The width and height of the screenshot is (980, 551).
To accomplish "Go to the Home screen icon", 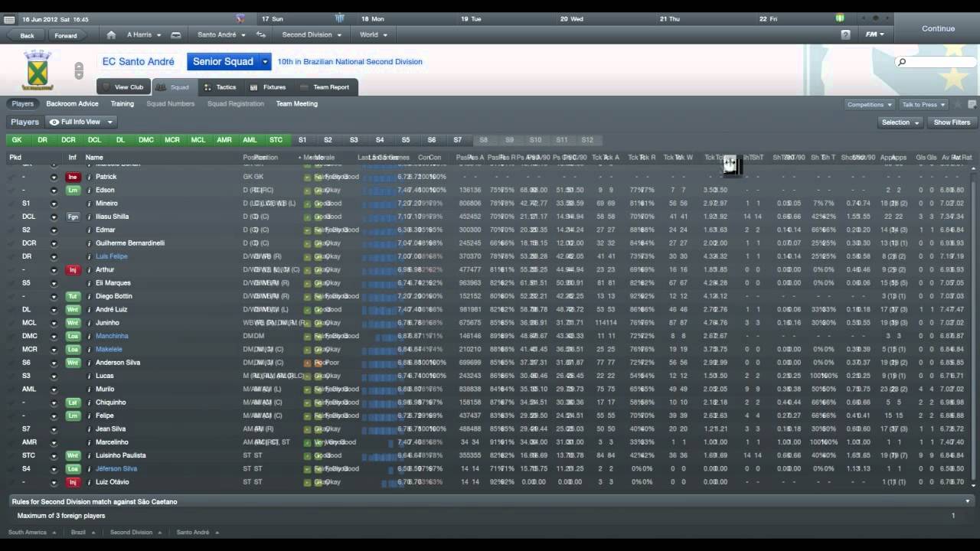I will (x=111, y=34).
